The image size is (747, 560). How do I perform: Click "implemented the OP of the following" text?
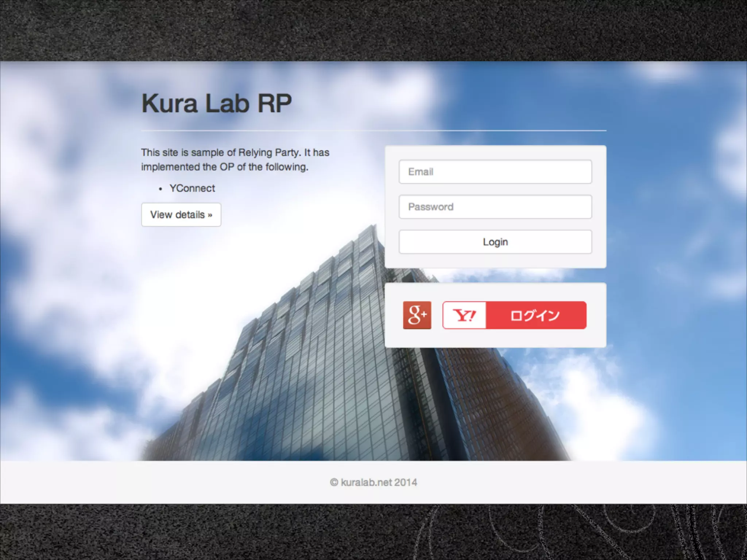pyautogui.click(x=225, y=167)
